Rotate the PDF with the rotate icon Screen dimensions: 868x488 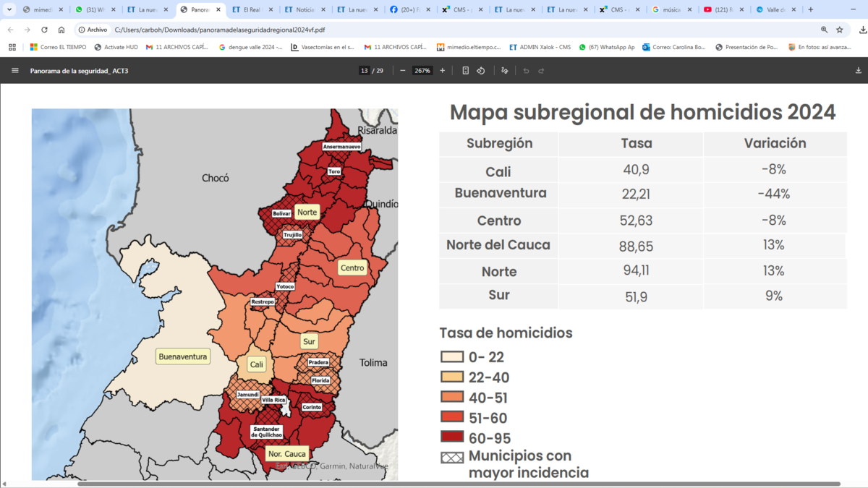(x=481, y=71)
